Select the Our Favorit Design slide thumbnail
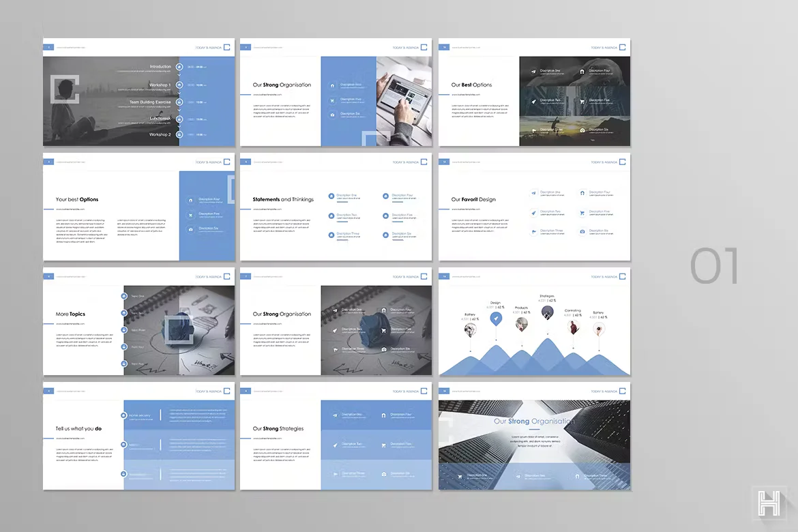Viewport: 798px width, 532px height. (535, 207)
